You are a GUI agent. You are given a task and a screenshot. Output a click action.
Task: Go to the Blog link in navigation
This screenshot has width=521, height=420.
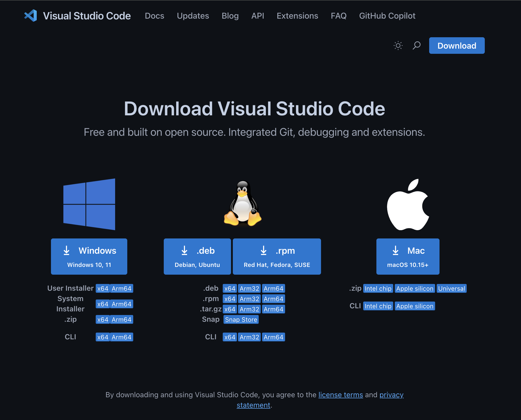coord(230,16)
